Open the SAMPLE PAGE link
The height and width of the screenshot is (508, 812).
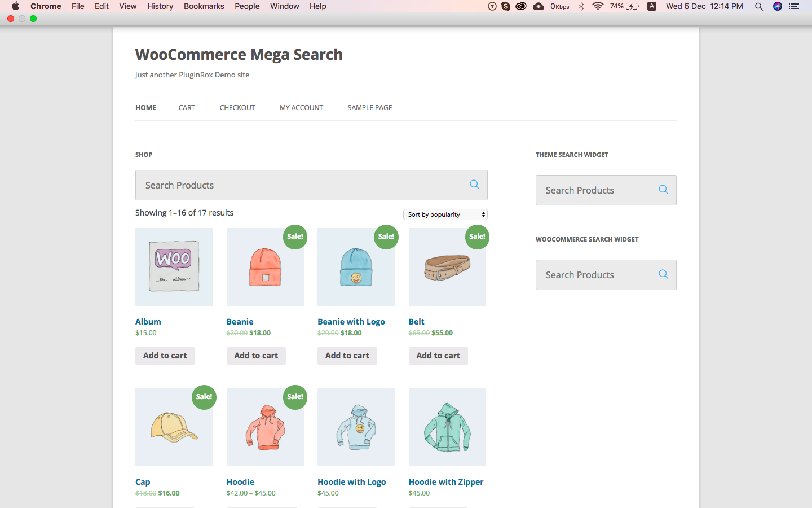tap(370, 107)
